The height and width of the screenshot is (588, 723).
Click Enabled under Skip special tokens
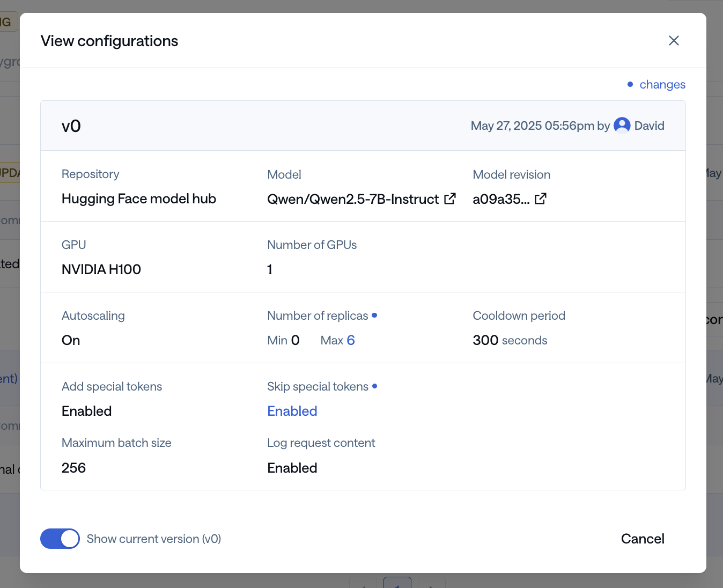292,411
